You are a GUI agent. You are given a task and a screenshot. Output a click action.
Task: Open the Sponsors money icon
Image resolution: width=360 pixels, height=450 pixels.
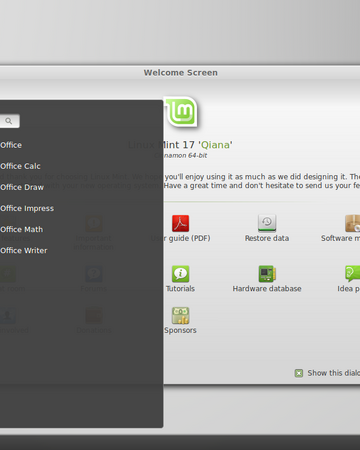(180, 316)
